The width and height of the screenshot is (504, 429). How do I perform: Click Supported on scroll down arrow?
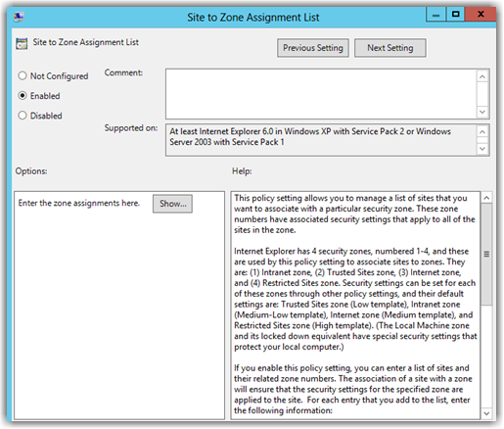point(482,149)
